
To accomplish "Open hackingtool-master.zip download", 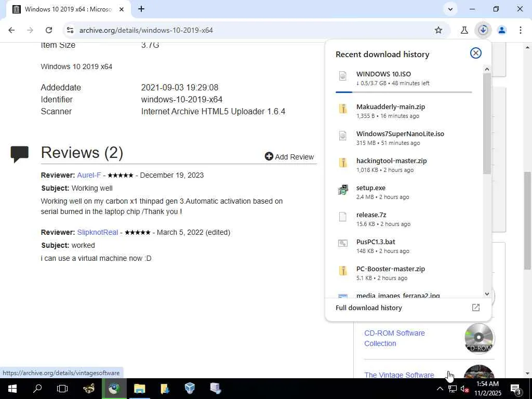I will 403,165.
